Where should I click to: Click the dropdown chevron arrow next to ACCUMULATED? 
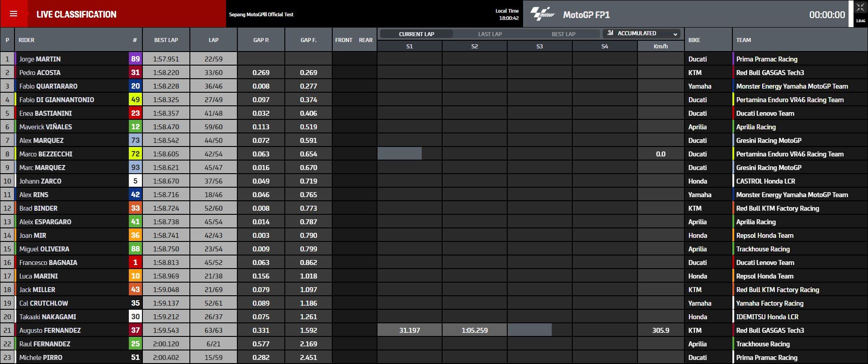pyautogui.click(x=675, y=34)
